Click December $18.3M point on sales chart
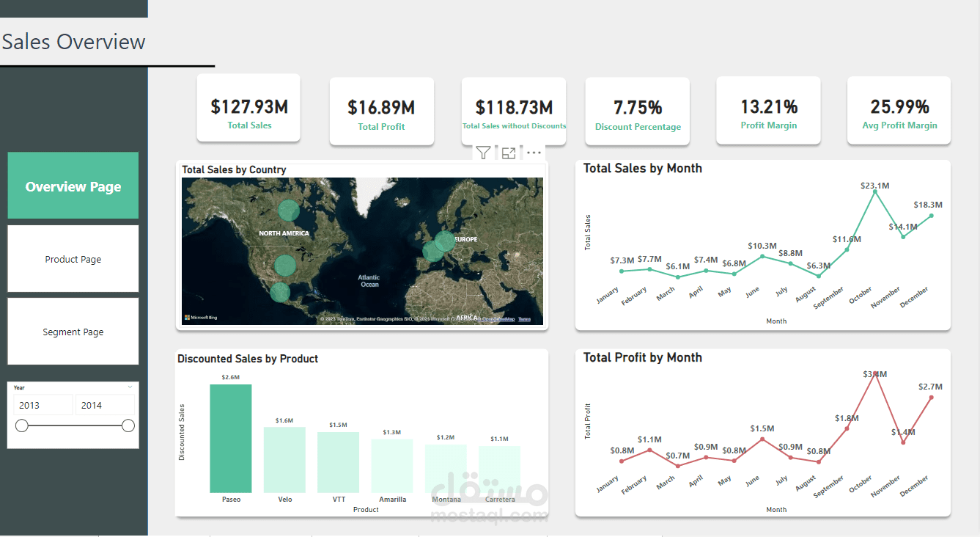The image size is (980, 537). coord(932,216)
